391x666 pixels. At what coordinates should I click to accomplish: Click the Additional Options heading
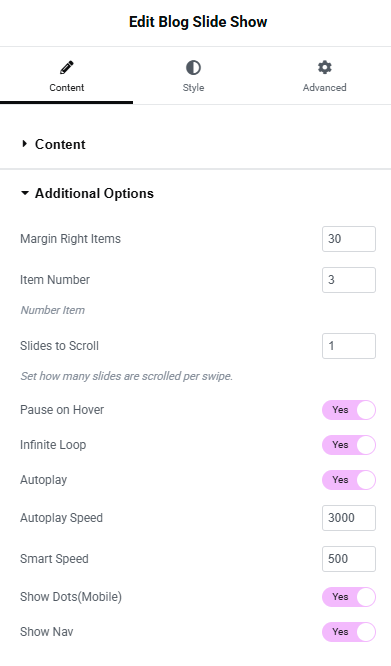94,193
